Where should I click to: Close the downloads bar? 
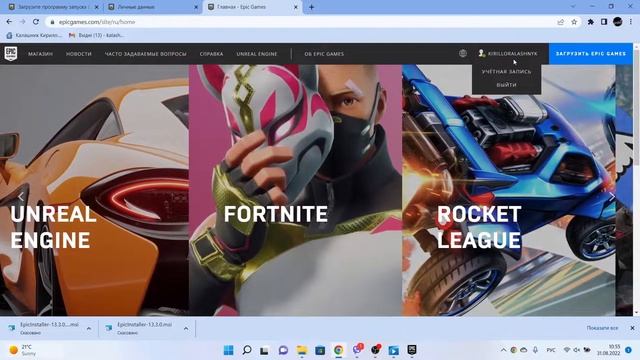[632, 328]
